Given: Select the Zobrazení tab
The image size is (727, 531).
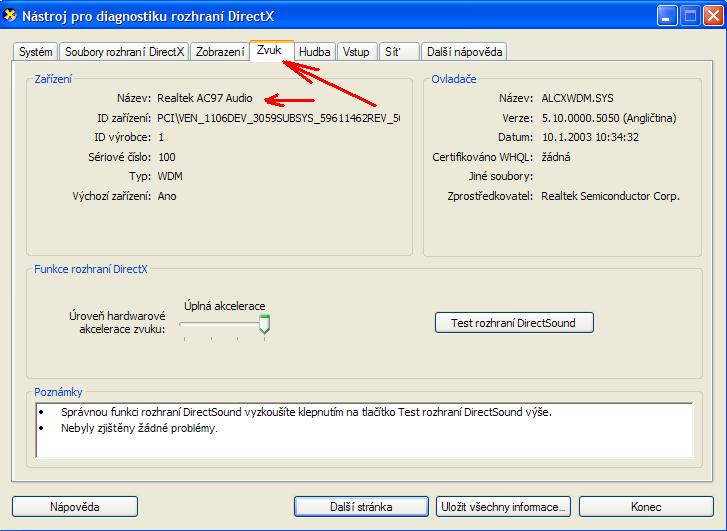Looking at the screenshot, I should click(220, 52).
